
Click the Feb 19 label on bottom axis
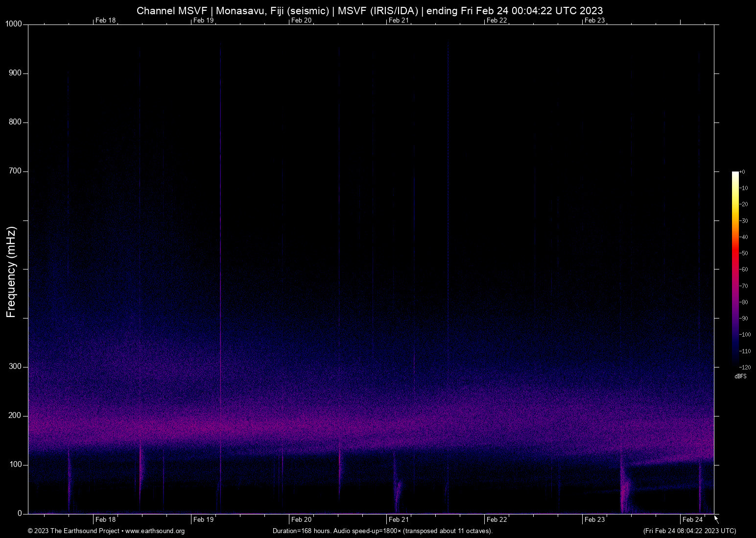202,520
